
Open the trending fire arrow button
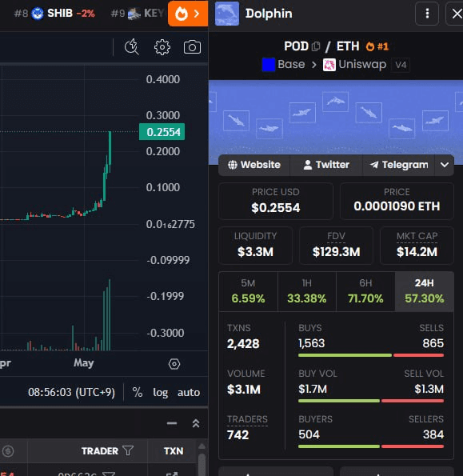tap(188, 14)
